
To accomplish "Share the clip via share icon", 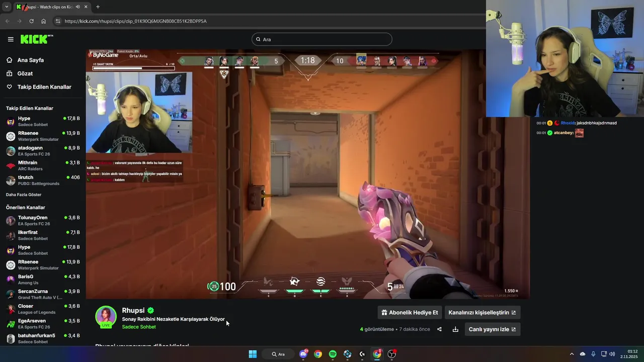I will 439,329.
